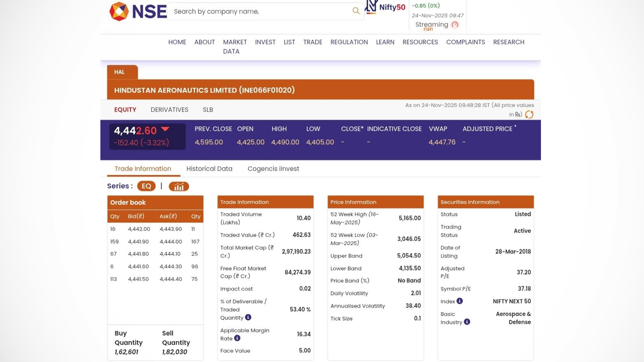
Task: Go to the COMPLAINTS page link
Action: point(465,42)
